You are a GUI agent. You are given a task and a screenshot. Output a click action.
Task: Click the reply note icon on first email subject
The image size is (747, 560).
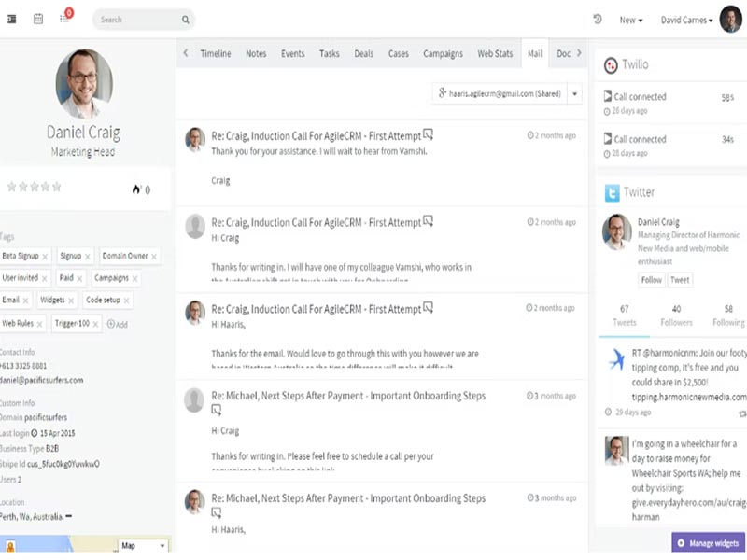click(x=428, y=132)
